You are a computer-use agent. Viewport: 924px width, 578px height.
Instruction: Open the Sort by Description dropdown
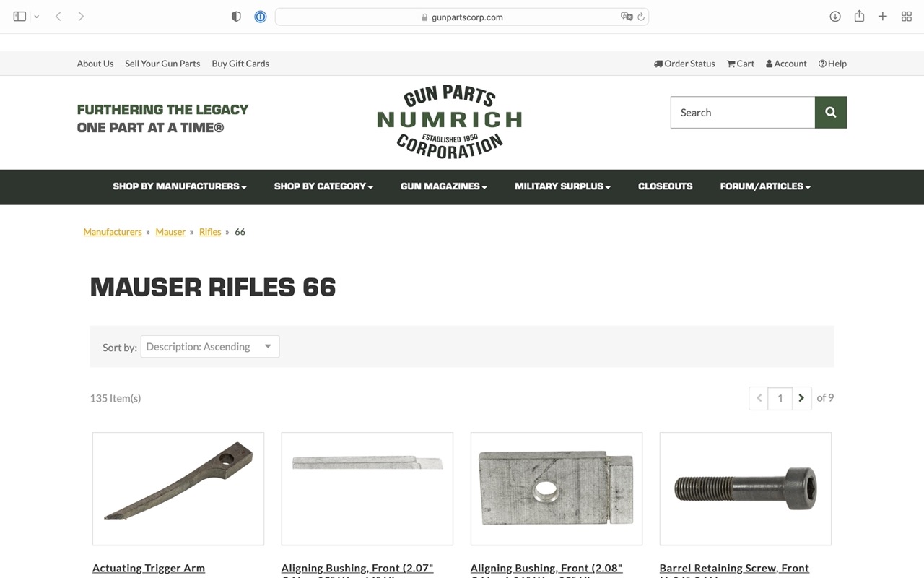210,346
